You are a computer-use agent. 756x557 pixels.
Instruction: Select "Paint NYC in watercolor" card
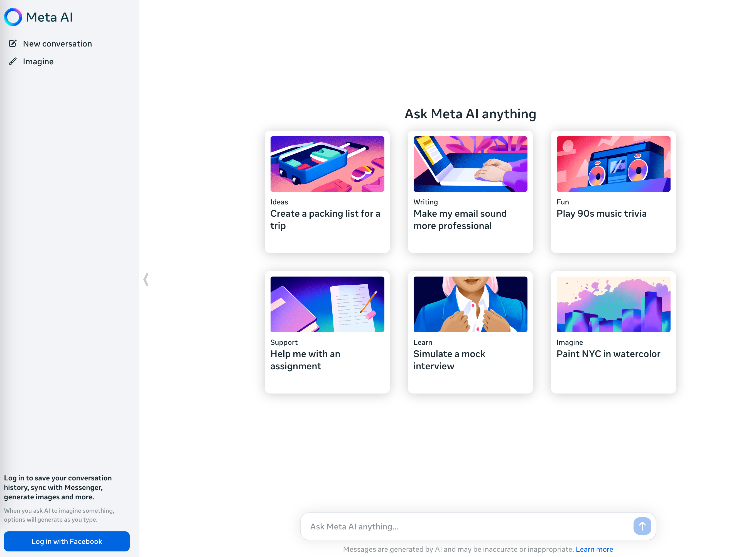(x=608, y=354)
